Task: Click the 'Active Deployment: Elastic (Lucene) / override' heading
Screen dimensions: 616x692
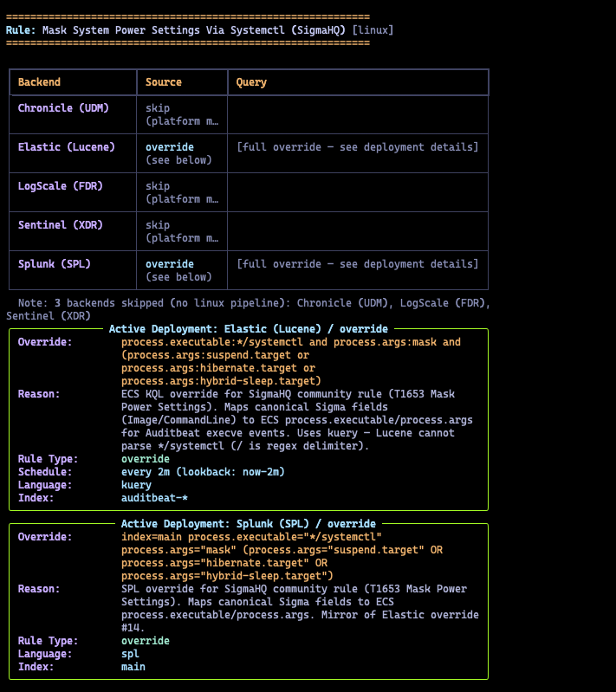Action: point(248,329)
